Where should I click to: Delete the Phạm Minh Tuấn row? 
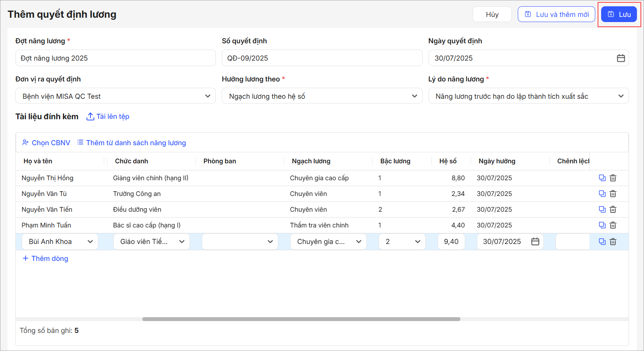613,225
